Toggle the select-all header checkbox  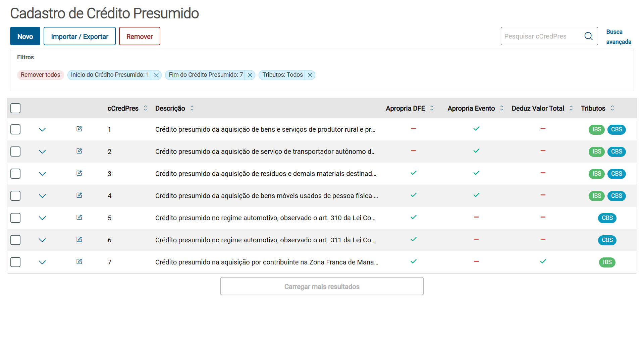coord(15,108)
